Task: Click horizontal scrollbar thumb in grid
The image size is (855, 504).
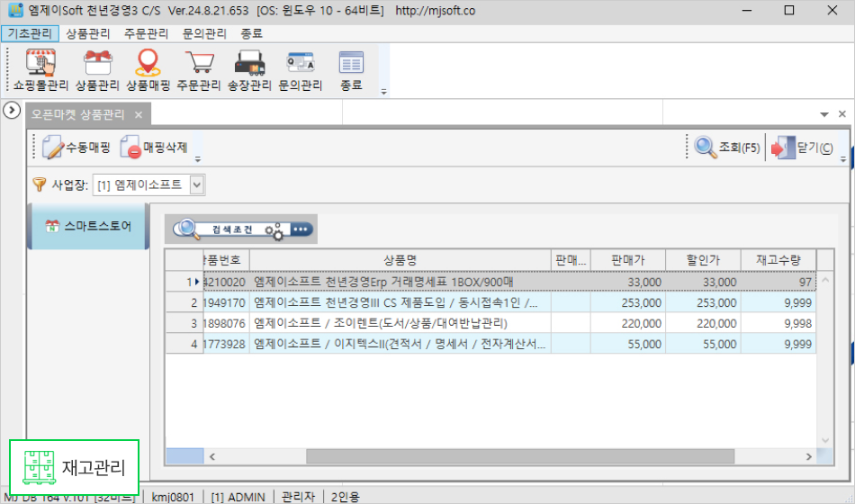Action: point(520,456)
